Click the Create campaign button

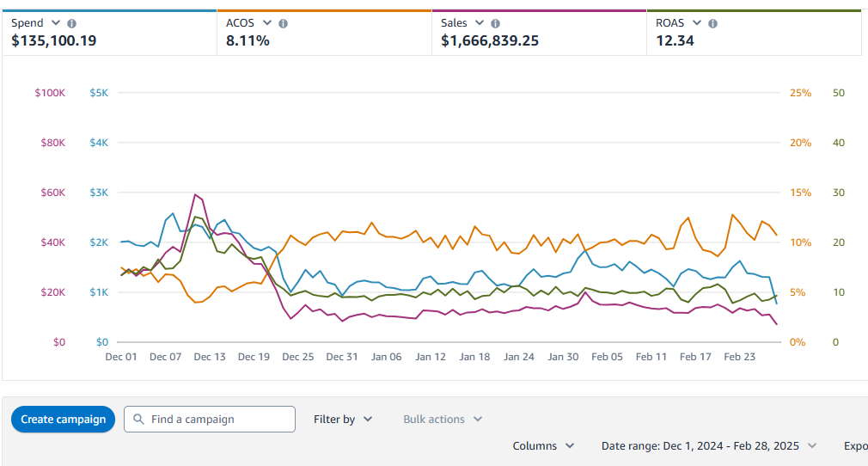pyautogui.click(x=63, y=420)
